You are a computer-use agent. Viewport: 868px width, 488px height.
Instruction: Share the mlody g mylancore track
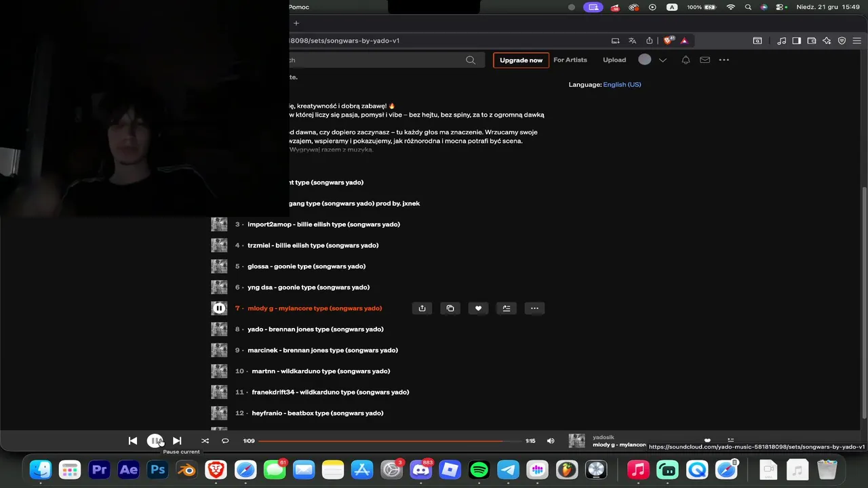422,308
